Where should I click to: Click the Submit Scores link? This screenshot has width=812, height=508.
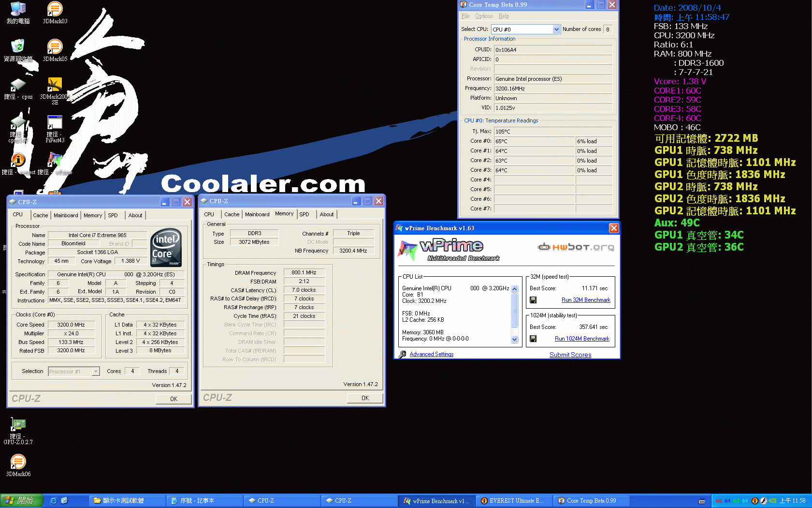tap(570, 355)
